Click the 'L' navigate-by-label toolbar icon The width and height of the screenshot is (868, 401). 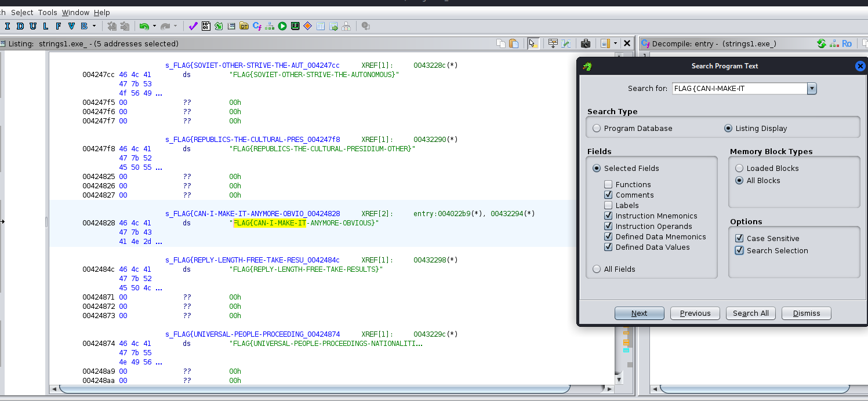click(46, 26)
